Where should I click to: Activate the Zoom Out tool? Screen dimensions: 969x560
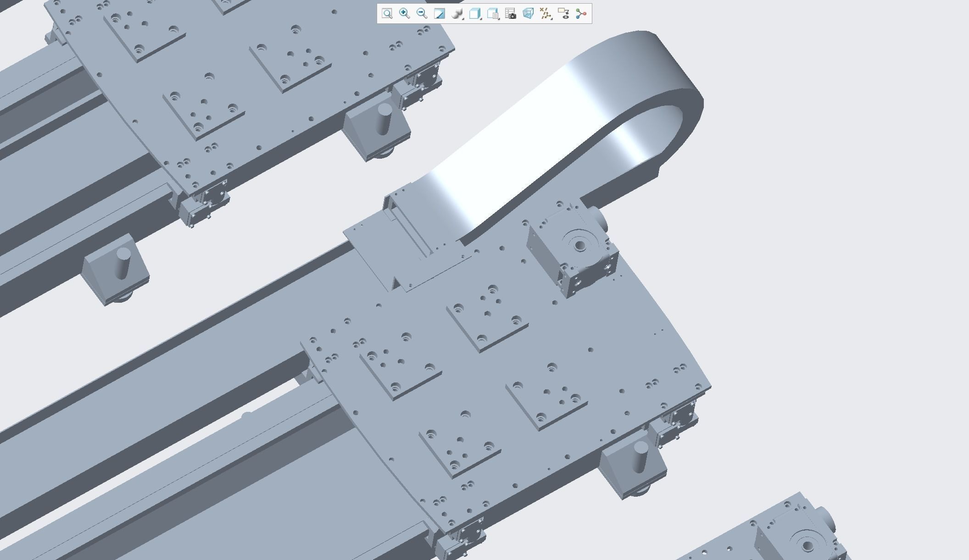pyautogui.click(x=422, y=14)
